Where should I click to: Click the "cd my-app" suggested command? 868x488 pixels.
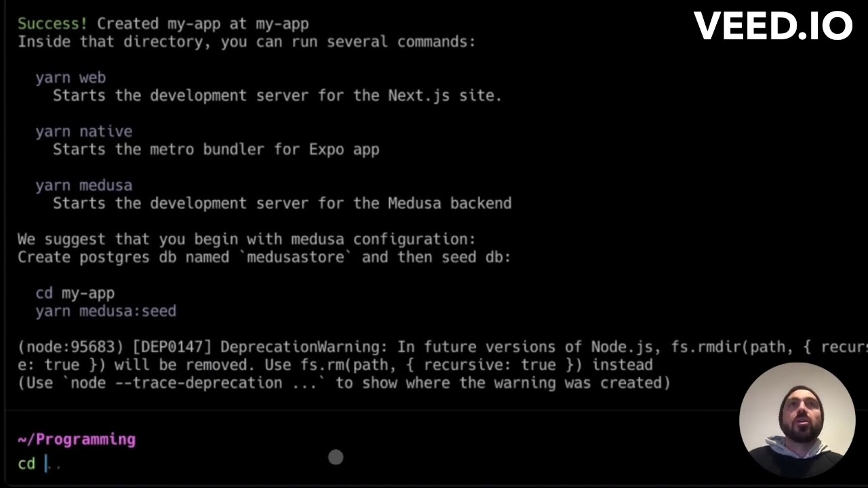pyautogui.click(x=75, y=293)
